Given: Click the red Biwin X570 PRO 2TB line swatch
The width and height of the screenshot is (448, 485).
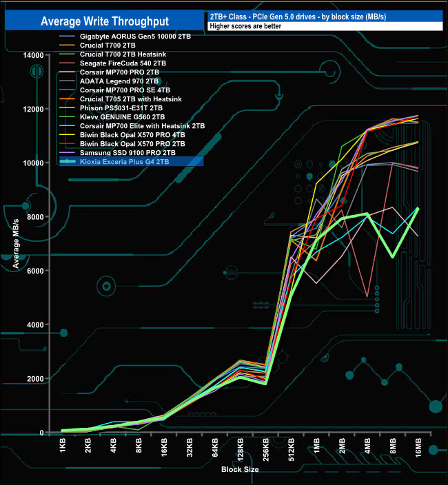Looking at the screenshot, I should tap(67, 144).
